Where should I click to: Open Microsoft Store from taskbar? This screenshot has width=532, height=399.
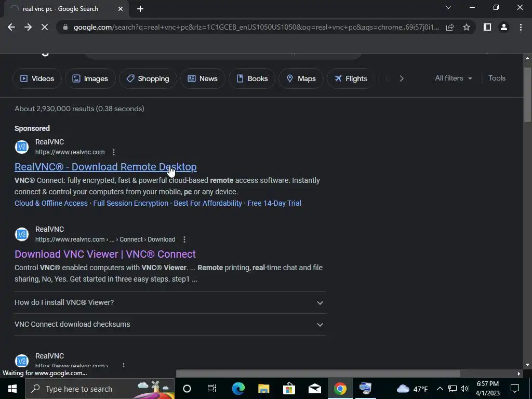click(289, 389)
